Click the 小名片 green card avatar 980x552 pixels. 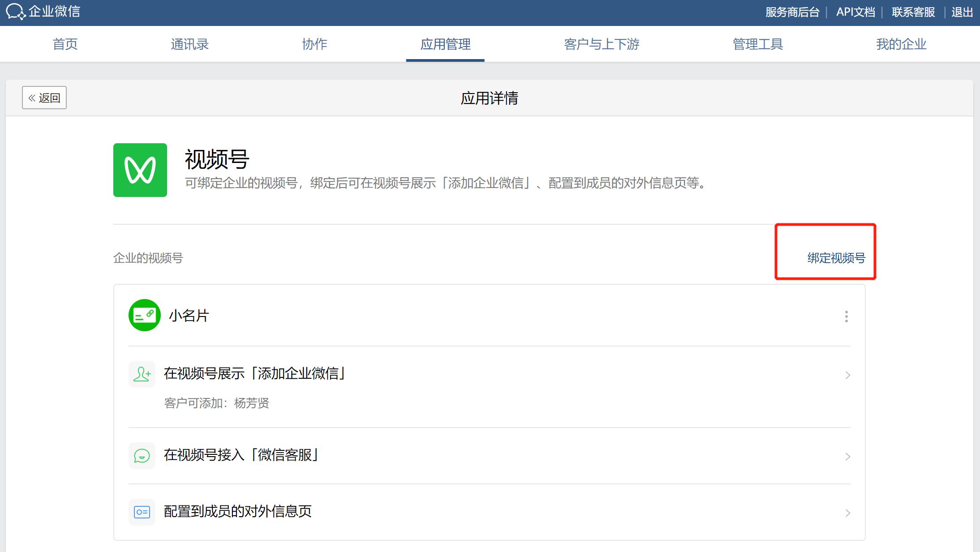coord(144,315)
